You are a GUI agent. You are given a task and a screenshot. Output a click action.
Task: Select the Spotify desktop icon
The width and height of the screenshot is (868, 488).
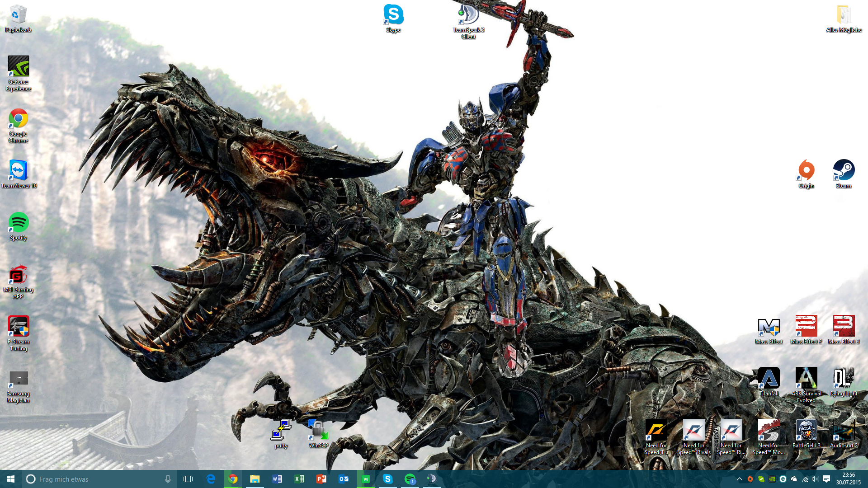pos(19,223)
